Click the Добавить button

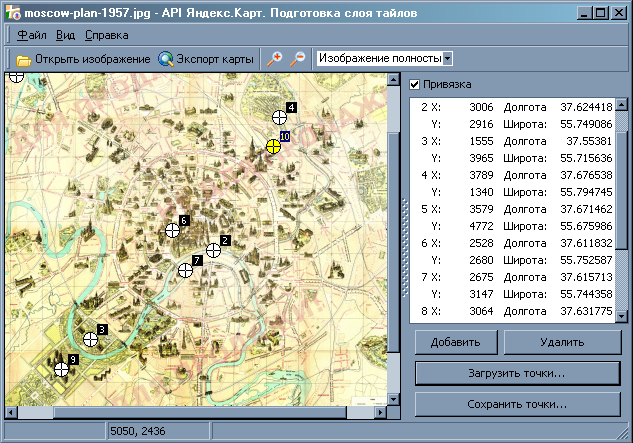click(x=456, y=342)
